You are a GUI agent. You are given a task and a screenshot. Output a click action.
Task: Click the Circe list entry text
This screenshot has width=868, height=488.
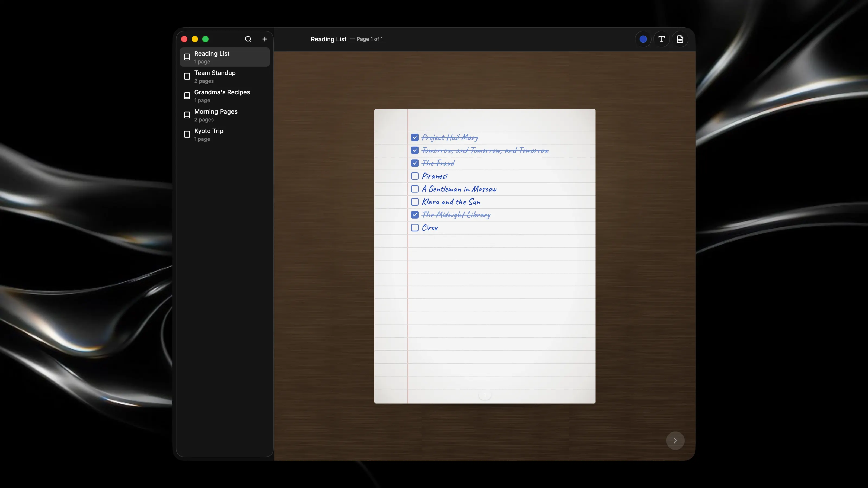pyautogui.click(x=430, y=228)
